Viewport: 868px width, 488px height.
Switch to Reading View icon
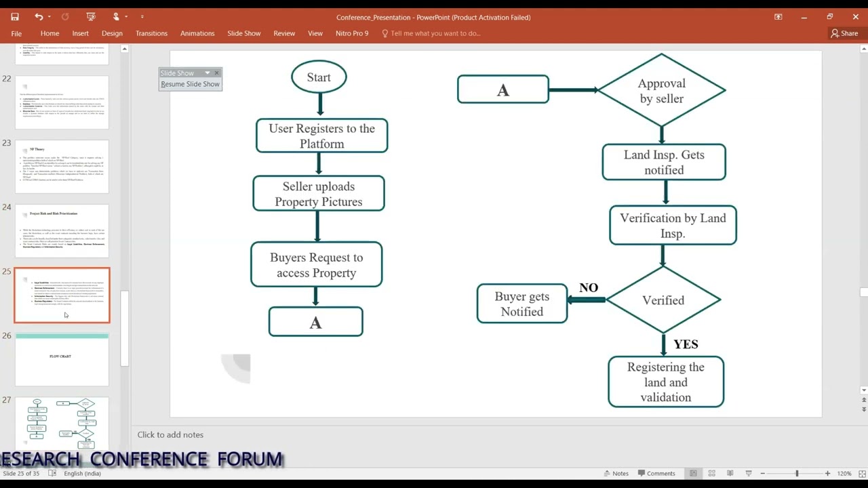pos(730,474)
